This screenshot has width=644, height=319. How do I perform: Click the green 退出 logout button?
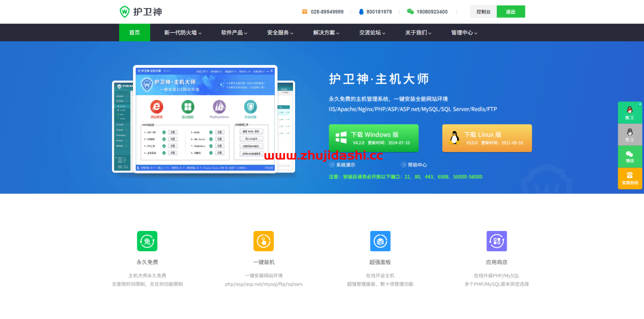[x=511, y=11]
